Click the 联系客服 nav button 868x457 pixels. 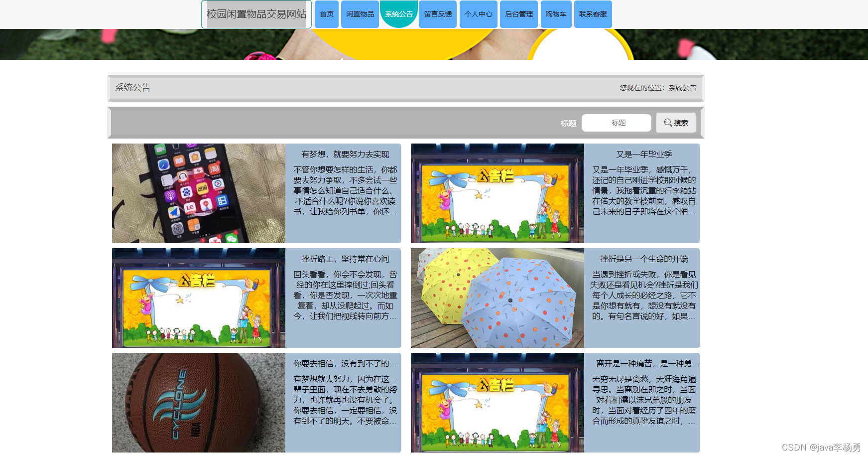coord(593,14)
